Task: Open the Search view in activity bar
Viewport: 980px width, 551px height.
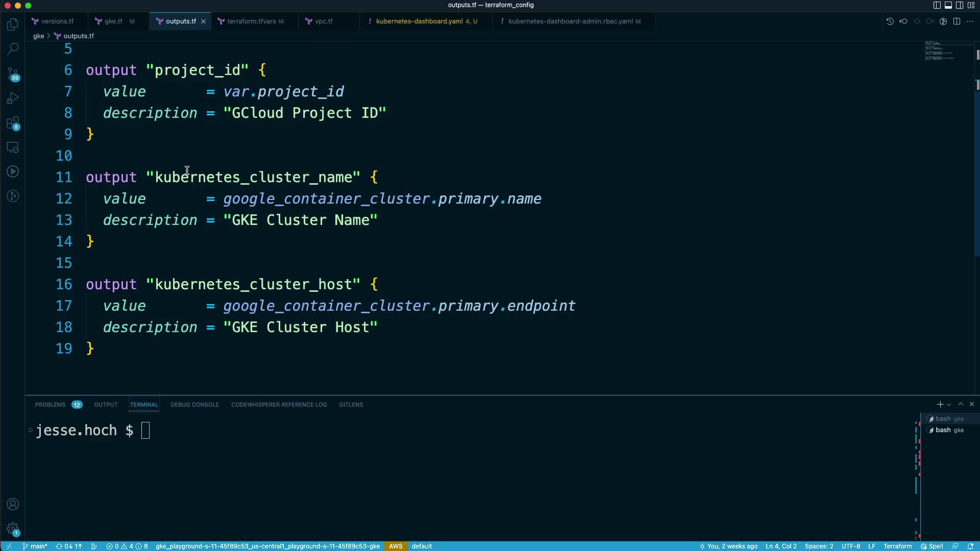Action: click(x=13, y=49)
